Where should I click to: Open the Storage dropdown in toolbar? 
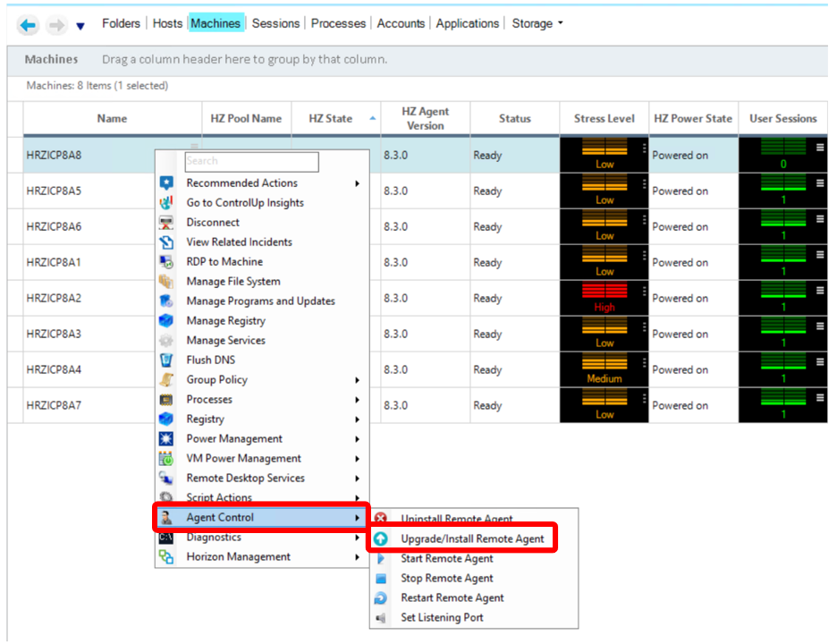click(537, 23)
